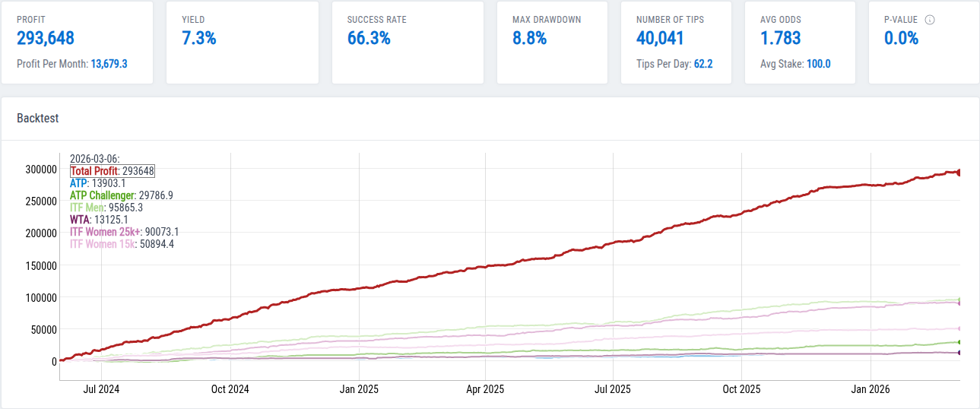Viewport: 980px width, 409px height.
Task: Select the ITF Women 25k+ series label
Action: click(105, 232)
